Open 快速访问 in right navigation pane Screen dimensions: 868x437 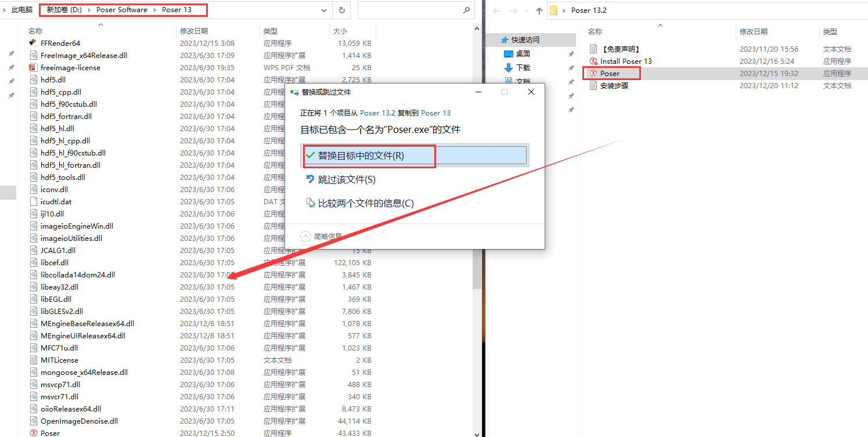525,39
